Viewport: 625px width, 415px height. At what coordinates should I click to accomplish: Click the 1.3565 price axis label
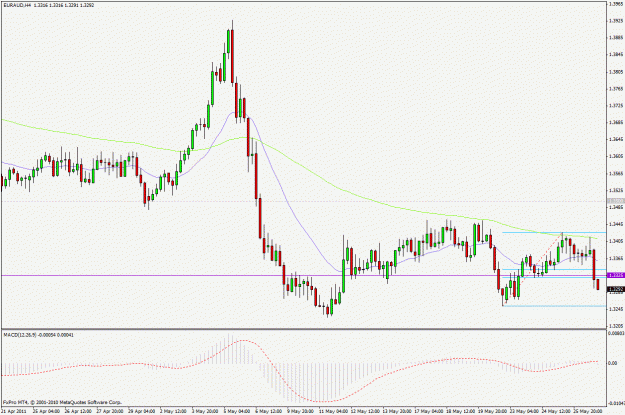coord(616,173)
